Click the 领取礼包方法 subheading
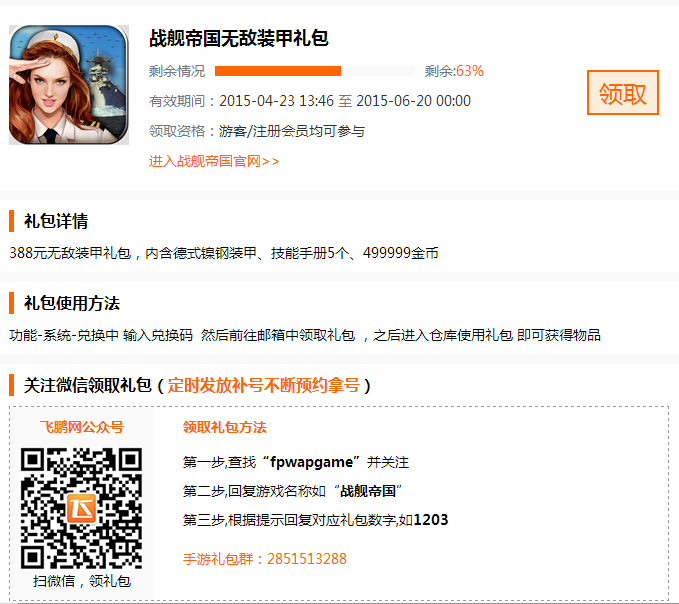 (224, 427)
